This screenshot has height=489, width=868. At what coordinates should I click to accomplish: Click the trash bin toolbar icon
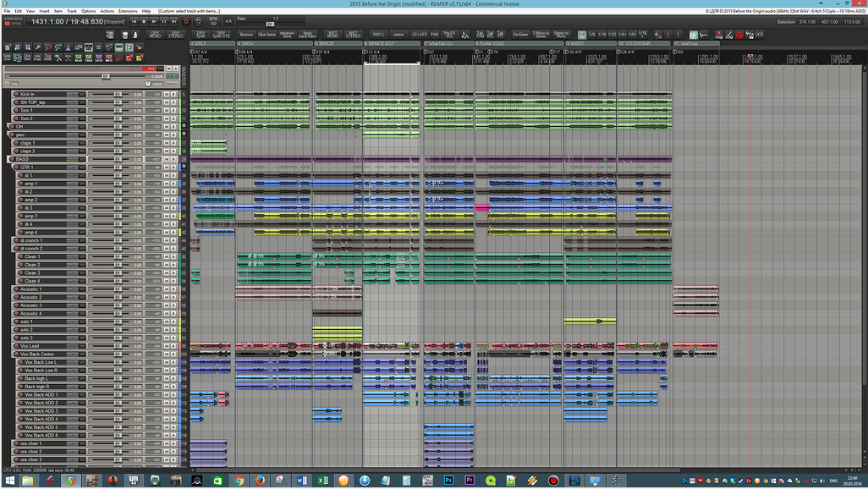coord(125,35)
